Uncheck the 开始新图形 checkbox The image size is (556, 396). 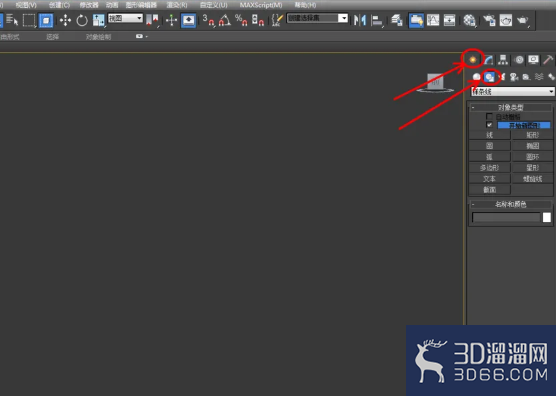489,125
